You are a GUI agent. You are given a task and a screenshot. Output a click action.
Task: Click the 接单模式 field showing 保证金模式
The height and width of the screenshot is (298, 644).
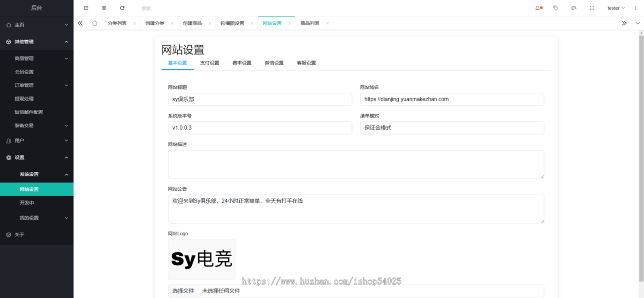pyautogui.click(x=452, y=128)
